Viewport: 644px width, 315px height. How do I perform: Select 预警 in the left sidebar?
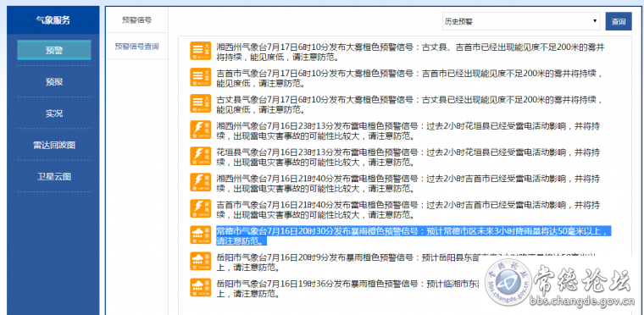click(54, 51)
